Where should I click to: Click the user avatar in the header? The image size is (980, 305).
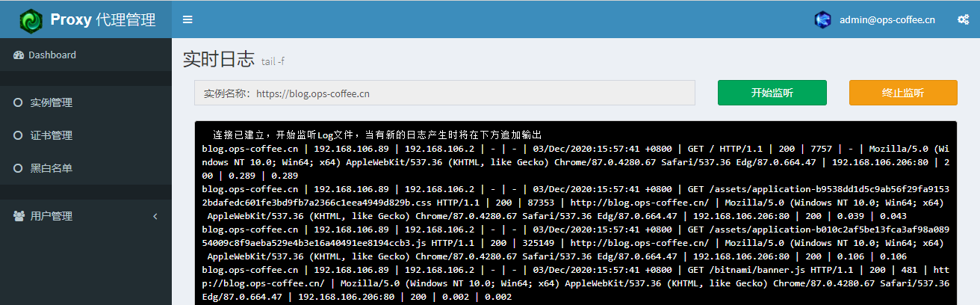point(822,20)
